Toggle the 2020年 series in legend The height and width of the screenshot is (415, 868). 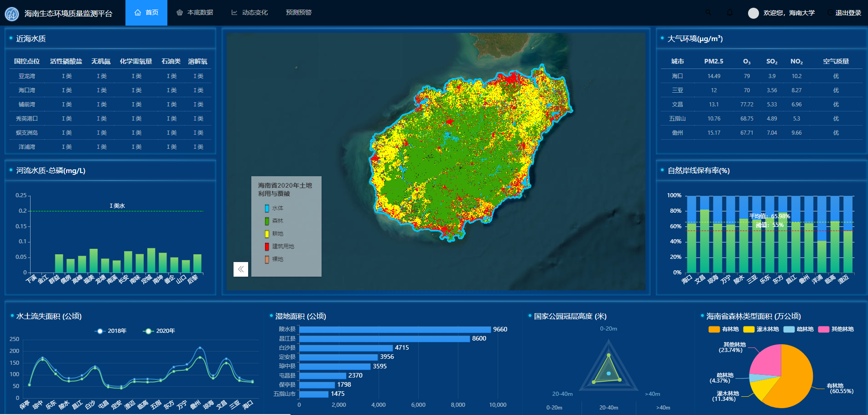coord(159,331)
